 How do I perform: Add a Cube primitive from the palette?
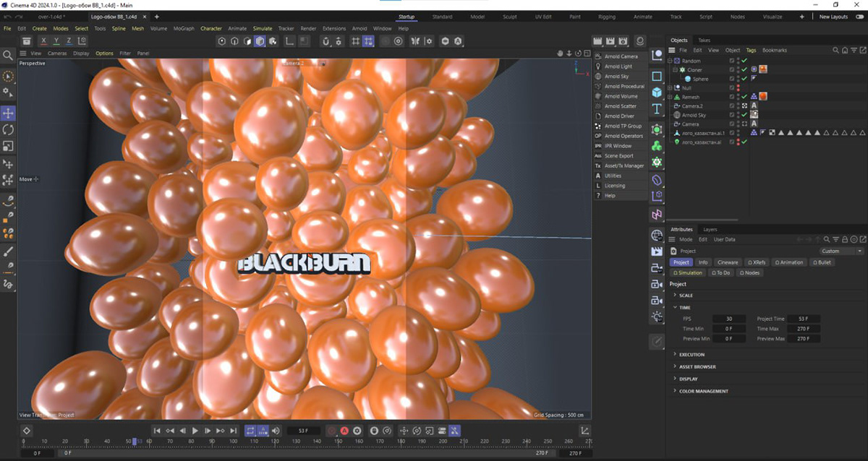point(657,92)
